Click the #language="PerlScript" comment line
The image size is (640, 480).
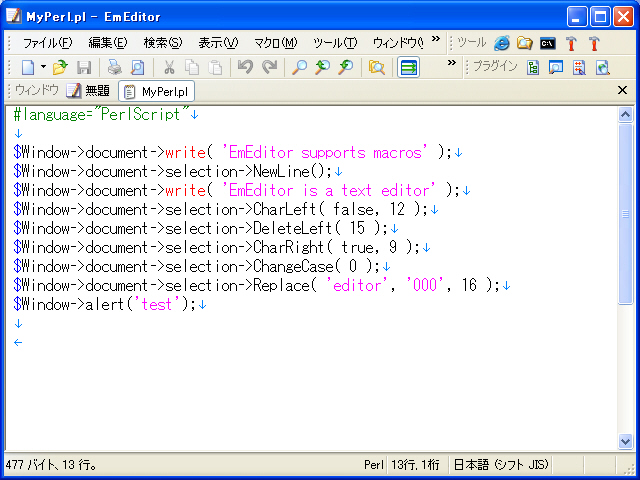(102, 114)
